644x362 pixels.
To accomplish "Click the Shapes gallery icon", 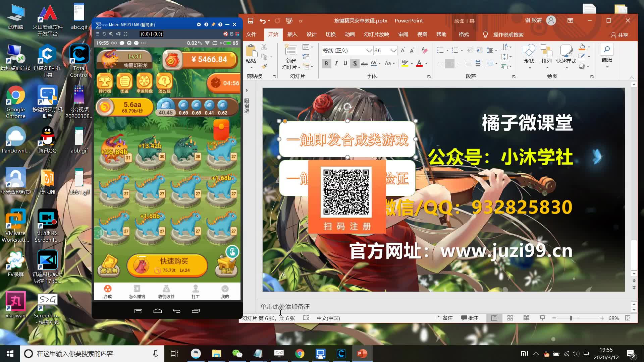I will (529, 50).
